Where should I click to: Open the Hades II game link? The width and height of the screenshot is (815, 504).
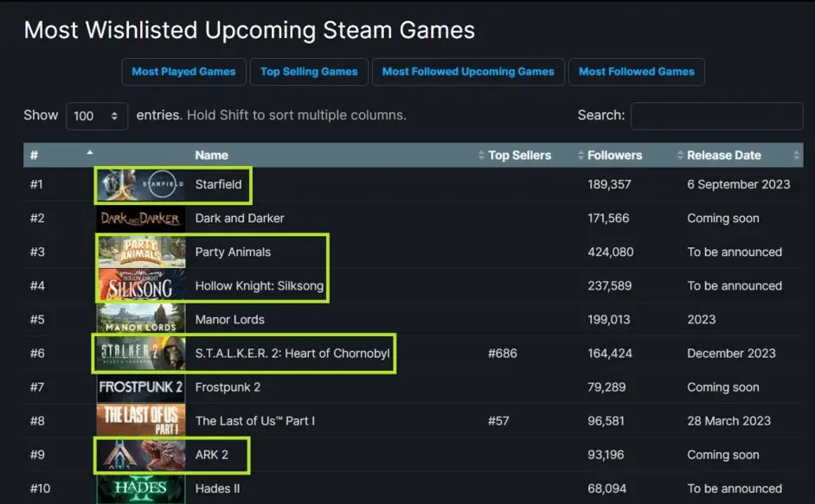coord(213,488)
